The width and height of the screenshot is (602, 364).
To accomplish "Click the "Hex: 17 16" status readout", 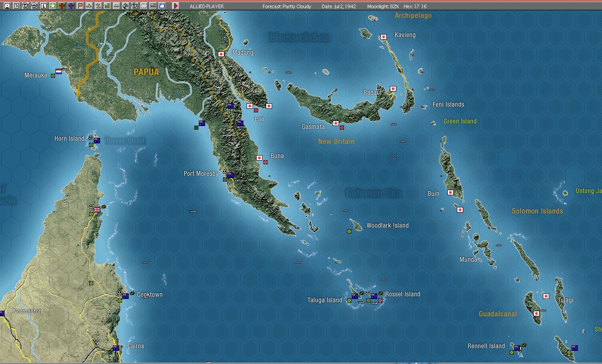I will [415, 6].
